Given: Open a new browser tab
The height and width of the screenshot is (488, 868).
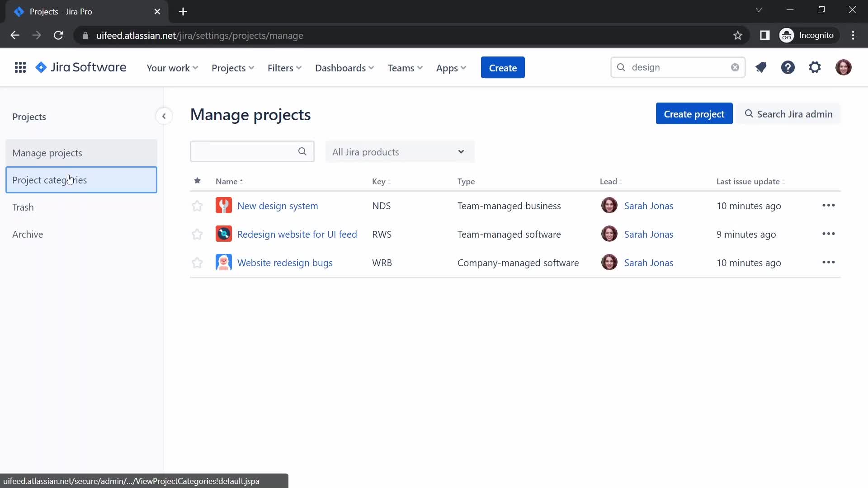Looking at the screenshot, I should coord(183,12).
